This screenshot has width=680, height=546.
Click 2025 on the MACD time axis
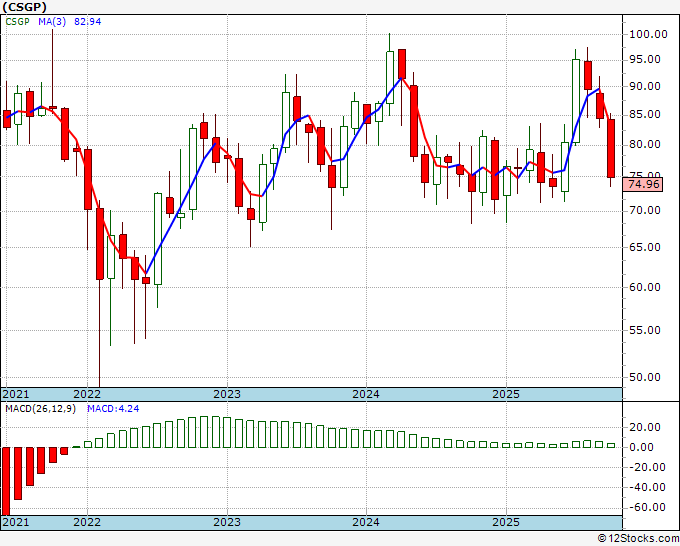(506, 522)
